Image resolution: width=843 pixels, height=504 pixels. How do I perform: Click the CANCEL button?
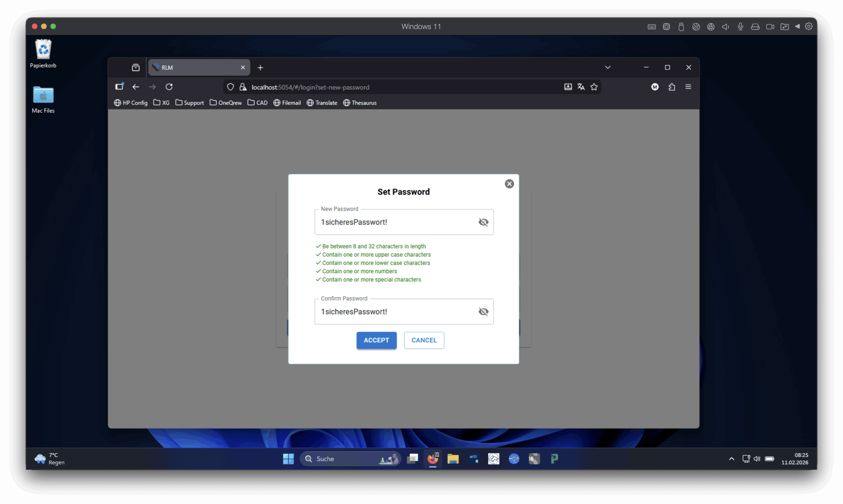click(423, 340)
